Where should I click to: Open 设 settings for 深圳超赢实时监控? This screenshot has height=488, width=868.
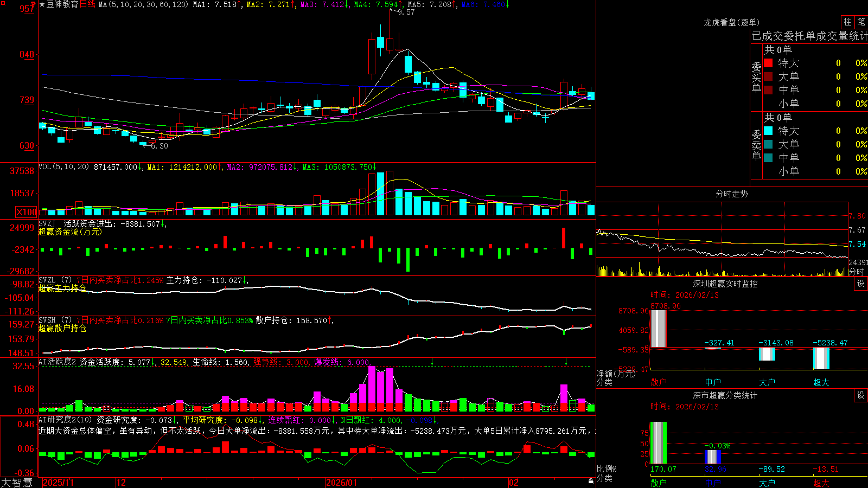[x=861, y=284]
